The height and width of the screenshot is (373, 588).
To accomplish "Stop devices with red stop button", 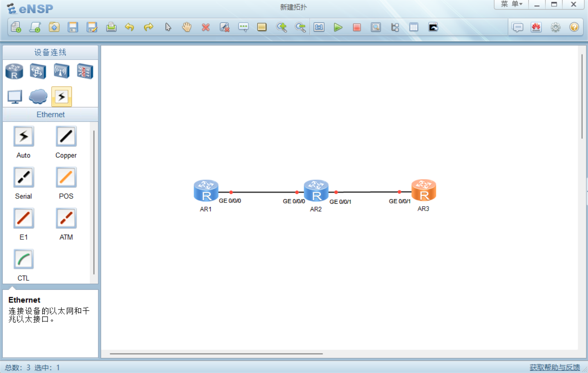I will point(357,27).
